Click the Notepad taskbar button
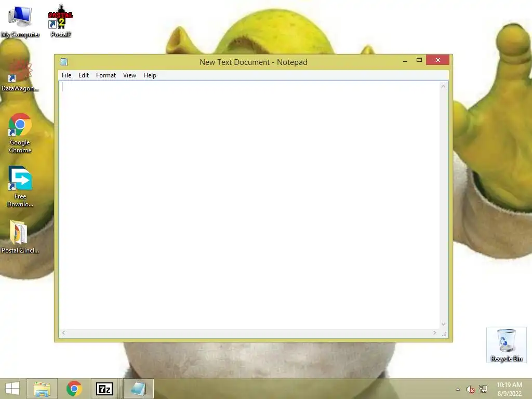The height and width of the screenshot is (399, 532). tap(138, 389)
